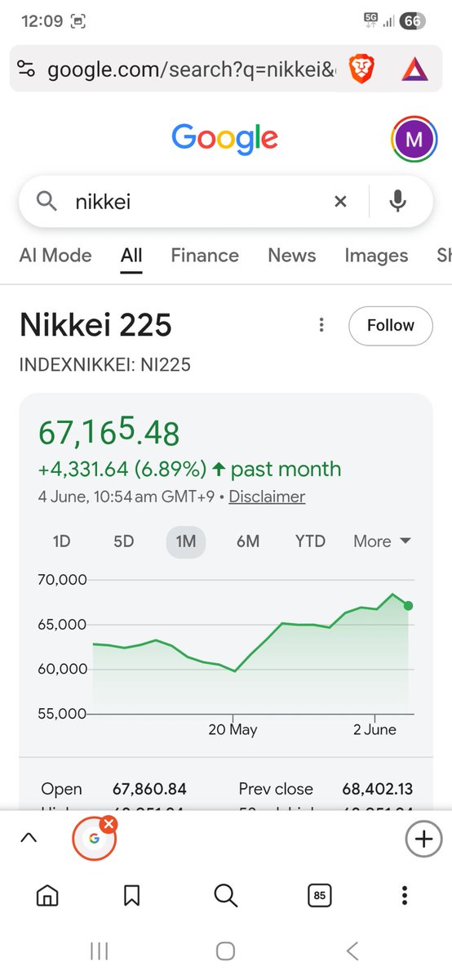Add a new tab with plus button
Viewport: 452px width, 980px height.
[x=423, y=839]
